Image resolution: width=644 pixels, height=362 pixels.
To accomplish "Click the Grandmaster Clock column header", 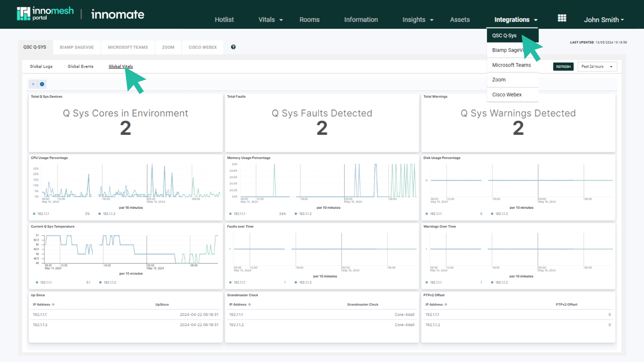I will [363, 305].
